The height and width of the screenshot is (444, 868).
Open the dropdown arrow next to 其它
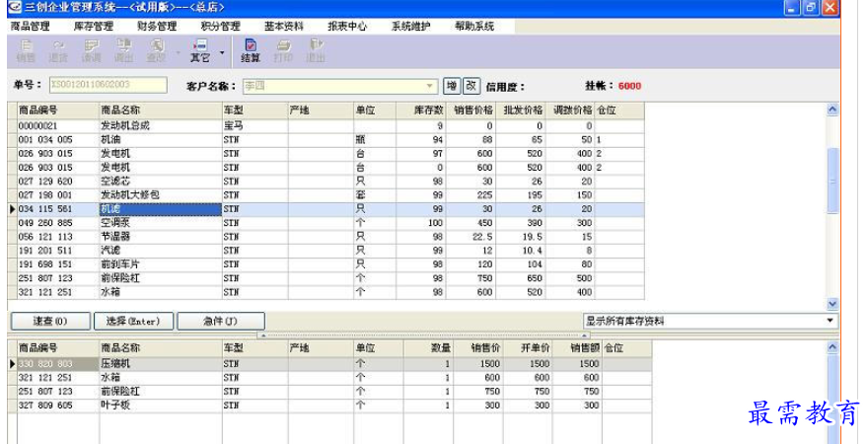[222, 52]
